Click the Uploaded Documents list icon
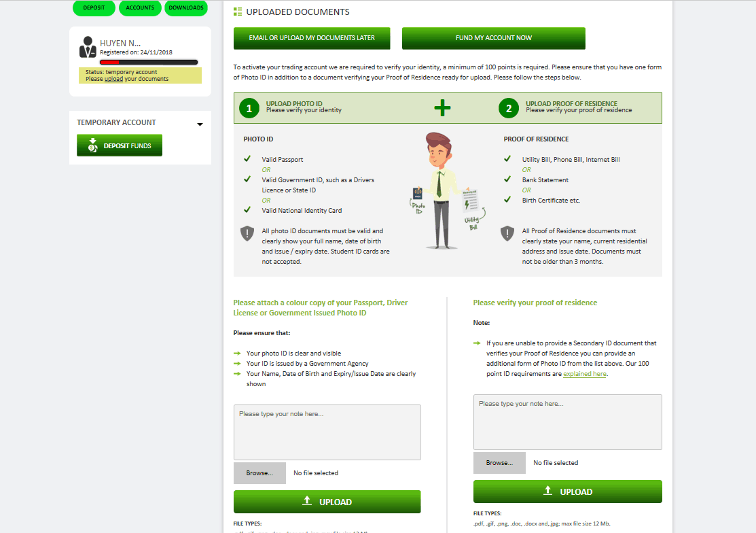Screen dimensions: 756x533 click(x=237, y=12)
